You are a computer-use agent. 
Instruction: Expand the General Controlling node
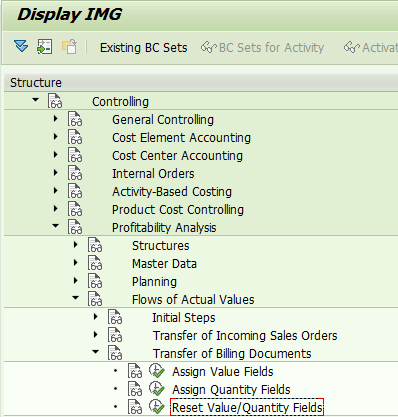[56, 119]
